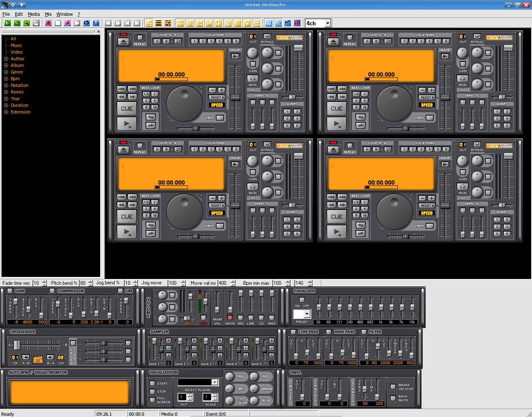This screenshot has width=532, height=417.
Task: Open the BYPASS dropdown arrow on deck 1
Action: 267,37
